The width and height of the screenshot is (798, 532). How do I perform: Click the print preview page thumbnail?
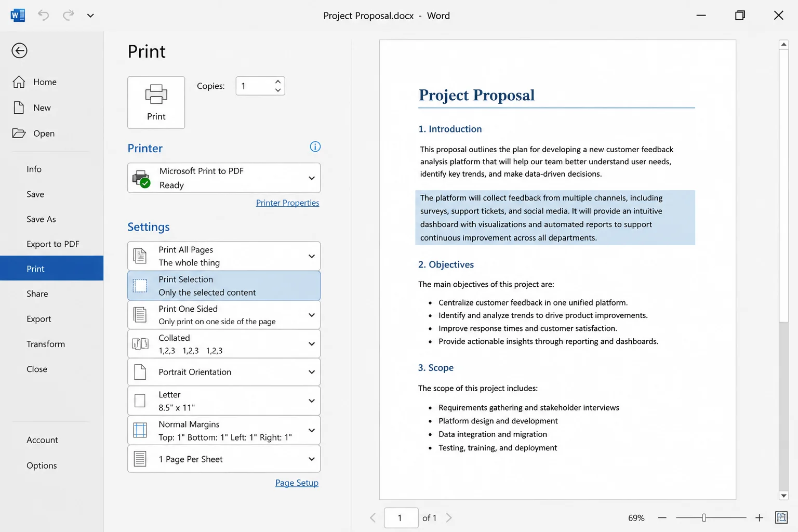coord(557,270)
